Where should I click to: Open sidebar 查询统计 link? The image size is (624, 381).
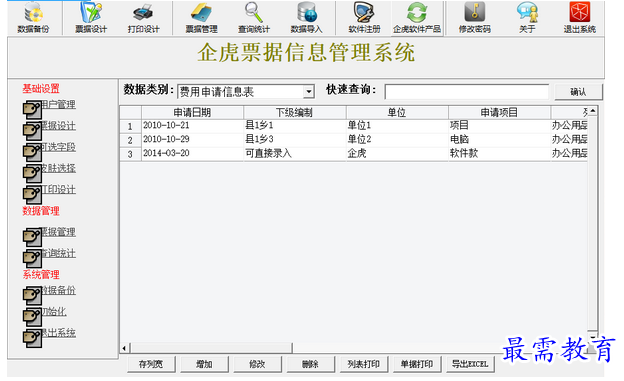click(58, 253)
